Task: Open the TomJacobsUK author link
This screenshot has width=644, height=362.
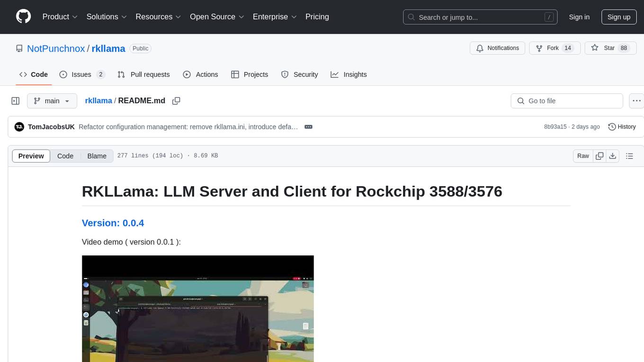Action: point(52,127)
